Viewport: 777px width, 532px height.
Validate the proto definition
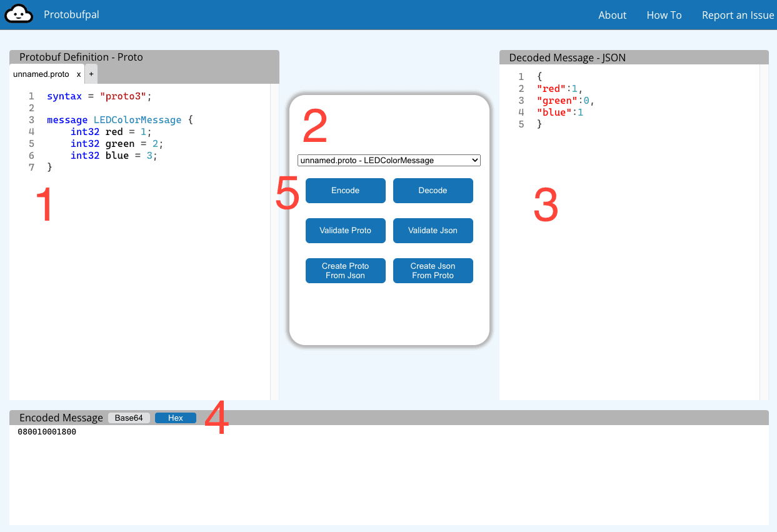(345, 231)
